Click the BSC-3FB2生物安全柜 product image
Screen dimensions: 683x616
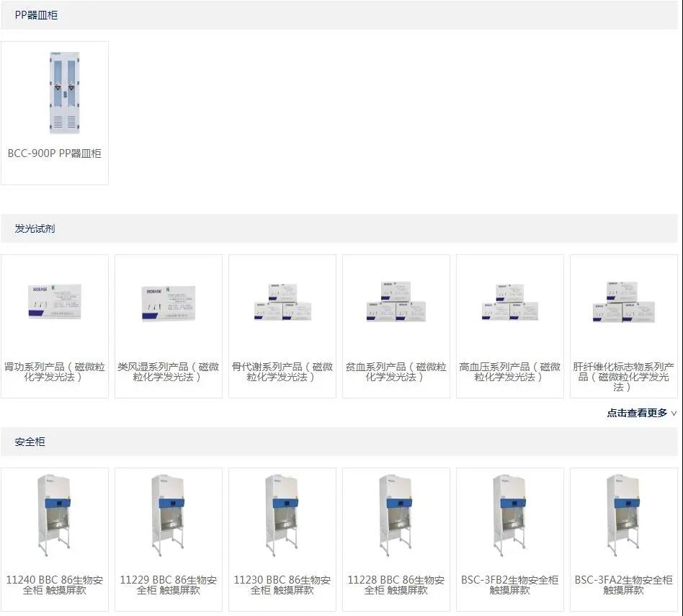click(x=509, y=514)
